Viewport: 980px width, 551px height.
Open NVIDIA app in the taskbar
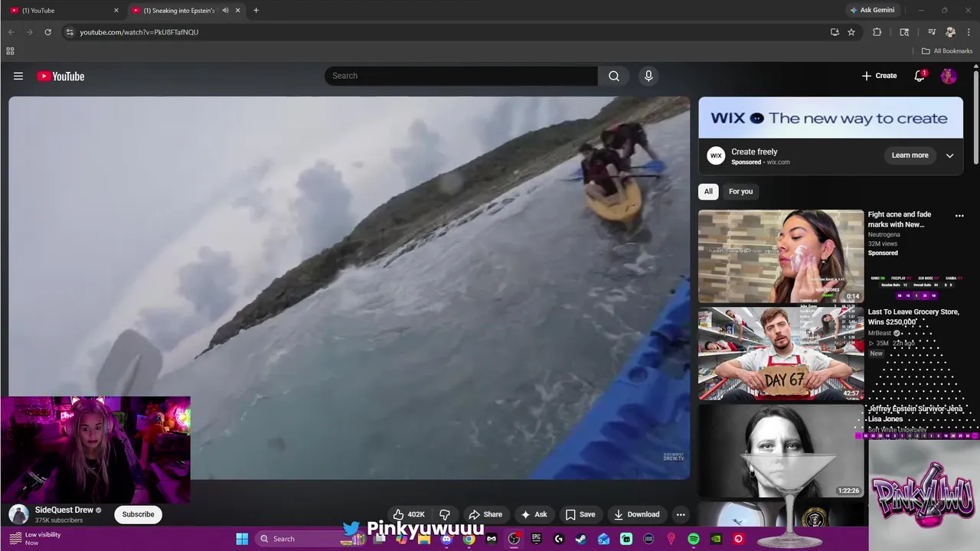click(716, 539)
